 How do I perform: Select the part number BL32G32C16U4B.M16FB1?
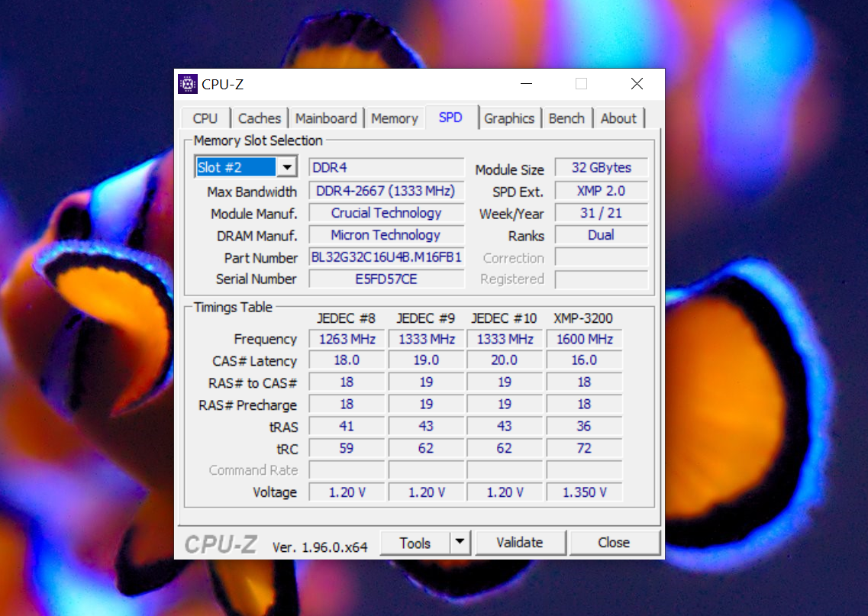(x=386, y=257)
